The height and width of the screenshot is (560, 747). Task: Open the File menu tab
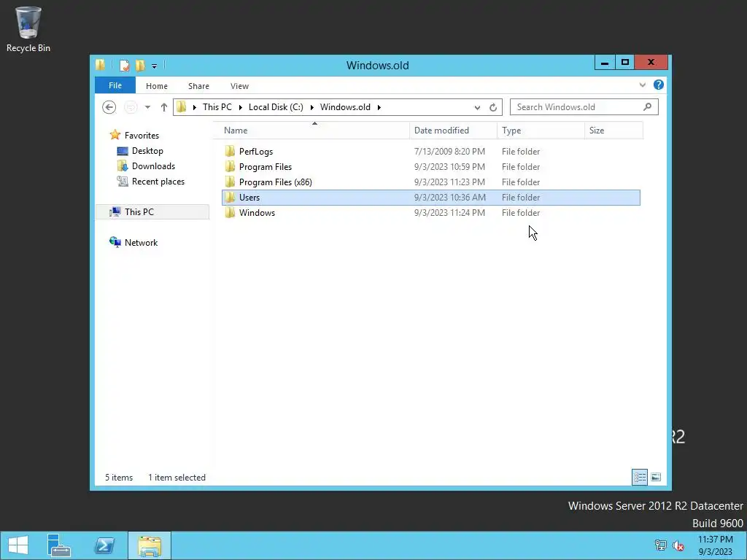(x=115, y=86)
